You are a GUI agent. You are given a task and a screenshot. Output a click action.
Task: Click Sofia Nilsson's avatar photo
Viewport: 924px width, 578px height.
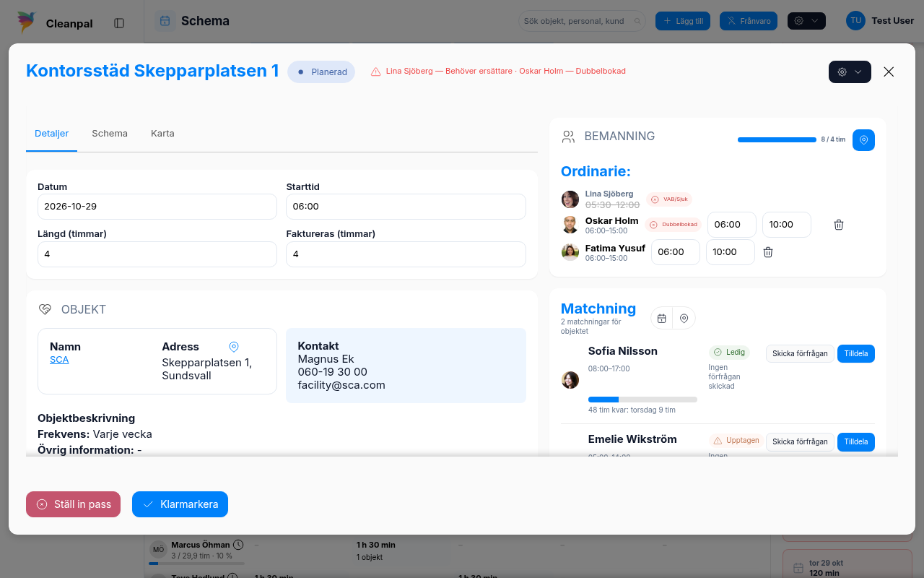click(570, 380)
